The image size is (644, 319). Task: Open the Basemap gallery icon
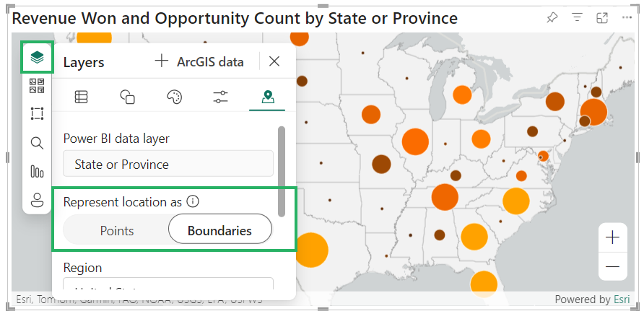[x=37, y=86]
